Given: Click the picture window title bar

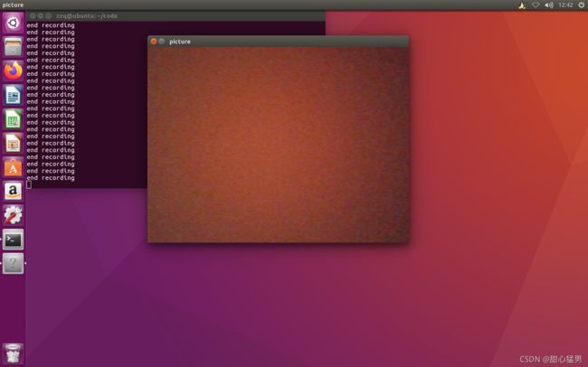Looking at the screenshot, I should (278, 42).
